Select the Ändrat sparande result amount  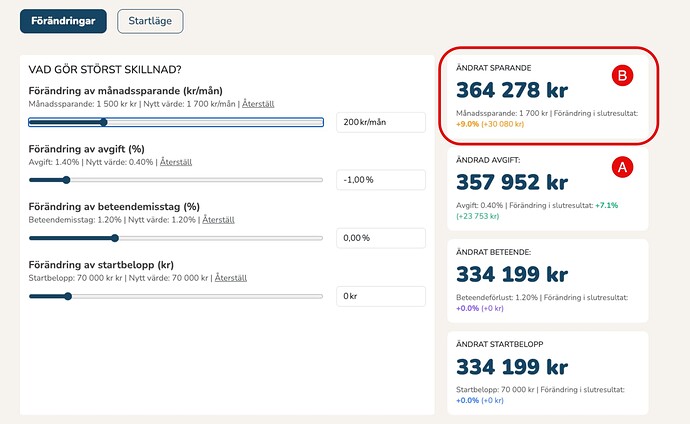[512, 90]
